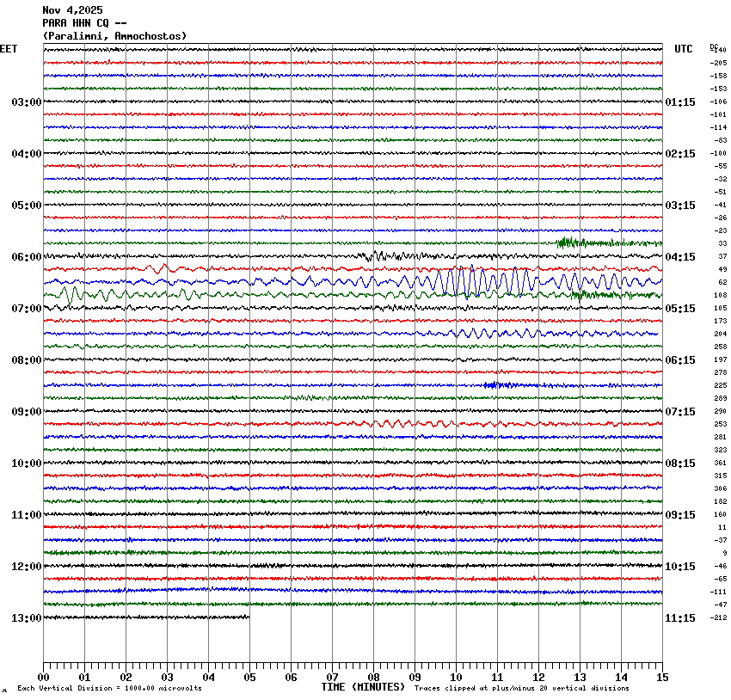
Task: Select minute 00 on the bottom axis
Action: (44, 678)
